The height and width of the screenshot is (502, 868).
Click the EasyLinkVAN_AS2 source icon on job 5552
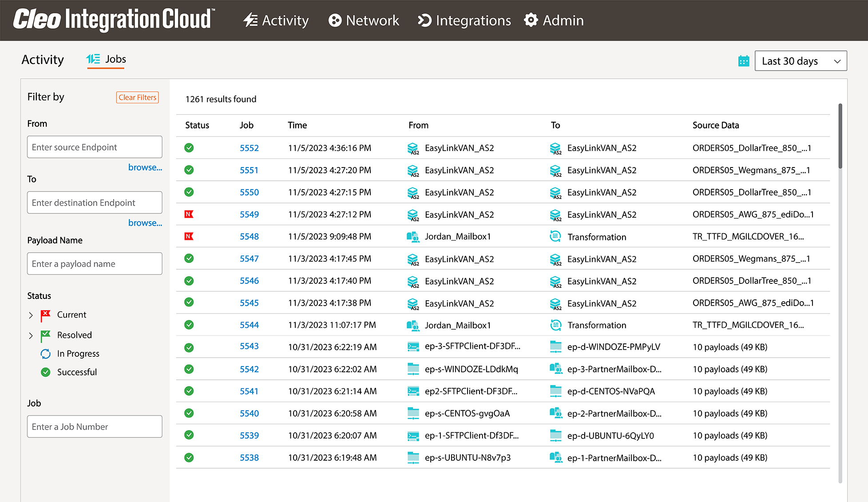(413, 148)
